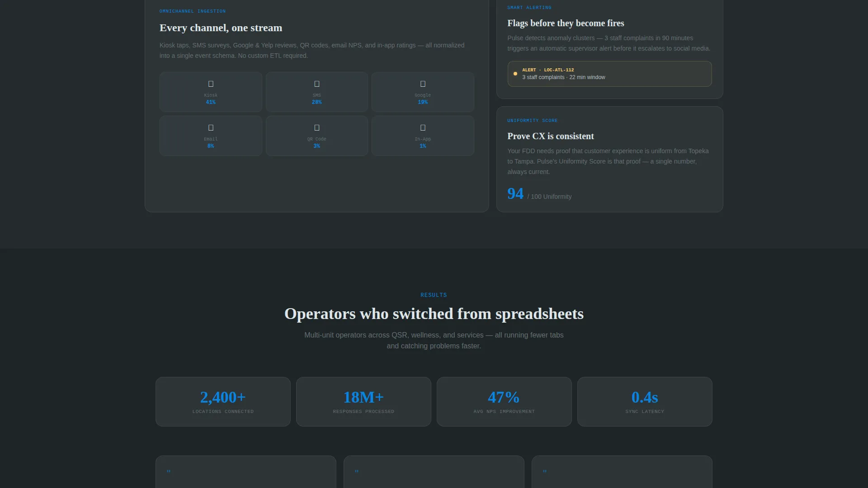Click 'Prove CX is consistent' heading
The width and height of the screenshot is (868, 488).
point(551,136)
